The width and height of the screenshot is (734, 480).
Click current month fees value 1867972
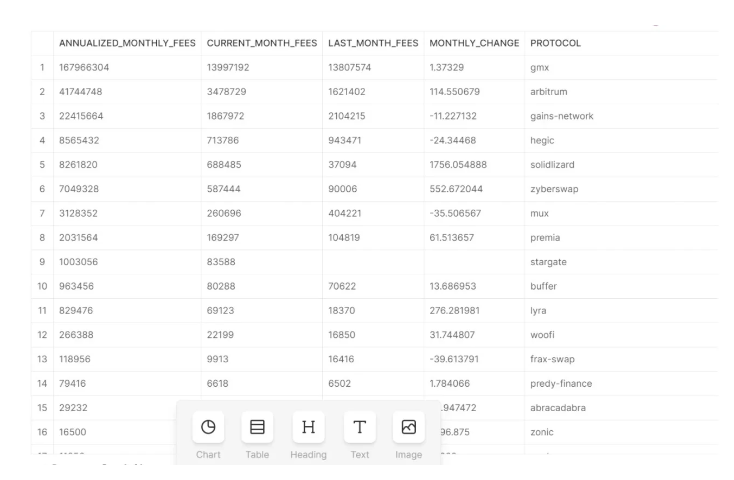(x=226, y=116)
